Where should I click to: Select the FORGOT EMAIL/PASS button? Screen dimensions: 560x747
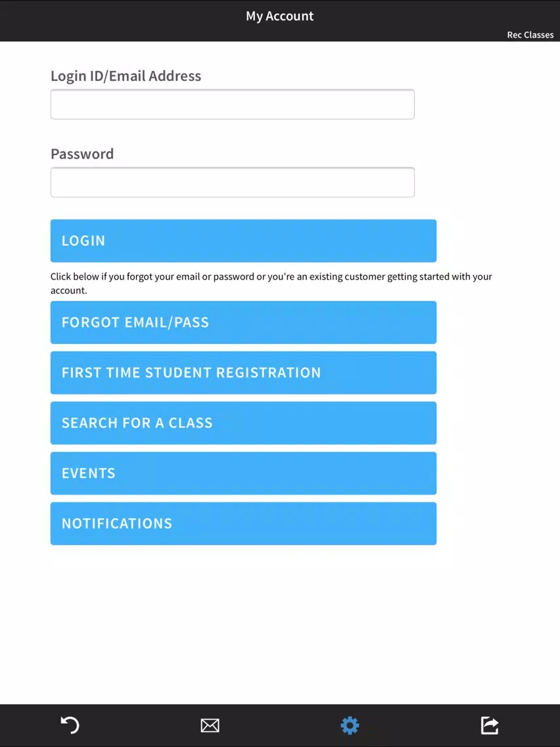[x=243, y=322]
